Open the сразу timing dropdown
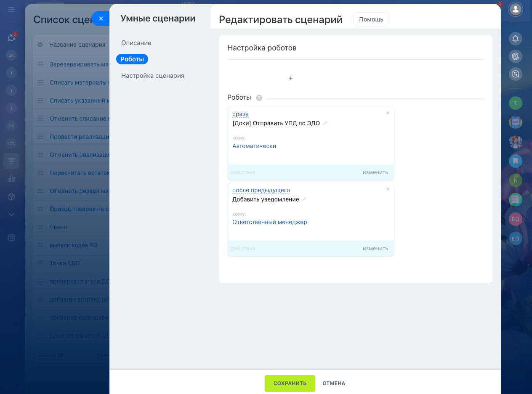The height and width of the screenshot is (394, 532). tap(240, 114)
